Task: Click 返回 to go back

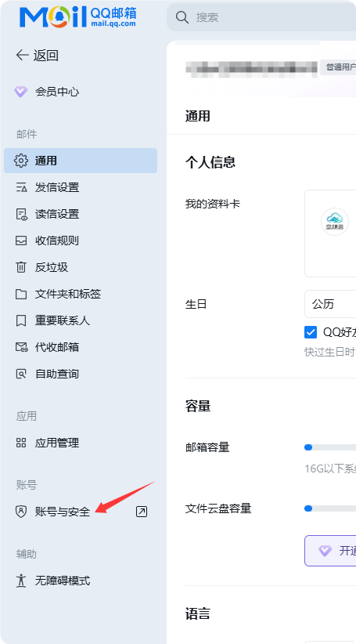Action: (37, 55)
